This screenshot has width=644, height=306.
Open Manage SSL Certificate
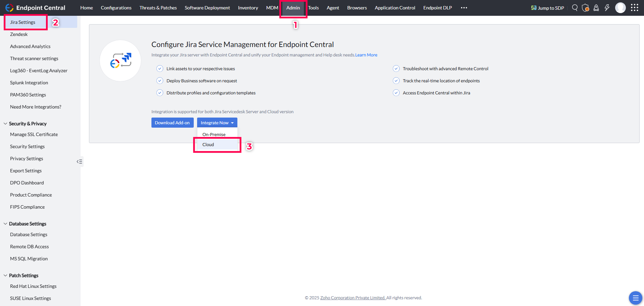click(x=34, y=134)
